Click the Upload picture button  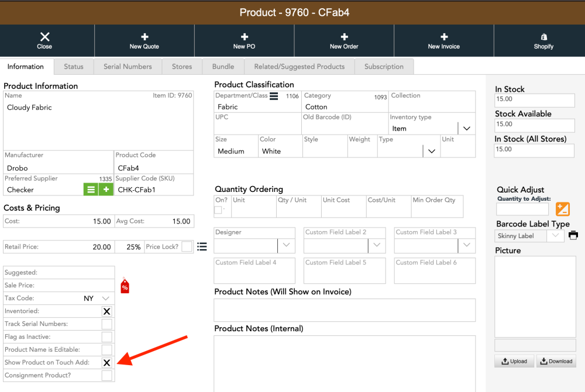[x=514, y=361]
